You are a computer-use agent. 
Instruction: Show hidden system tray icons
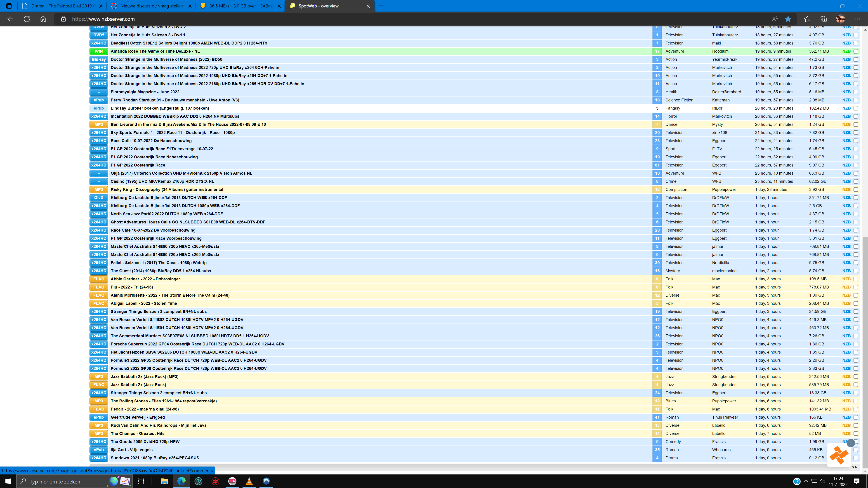(806, 481)
